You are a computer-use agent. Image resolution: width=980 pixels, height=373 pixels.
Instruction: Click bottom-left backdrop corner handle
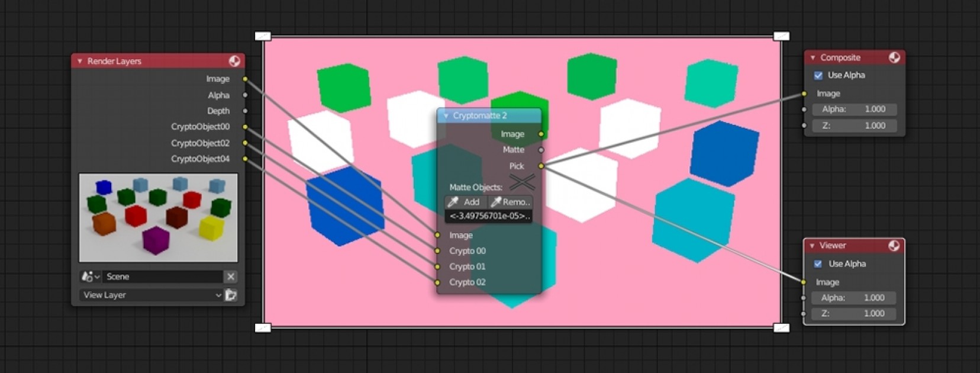tap(263, 327)
